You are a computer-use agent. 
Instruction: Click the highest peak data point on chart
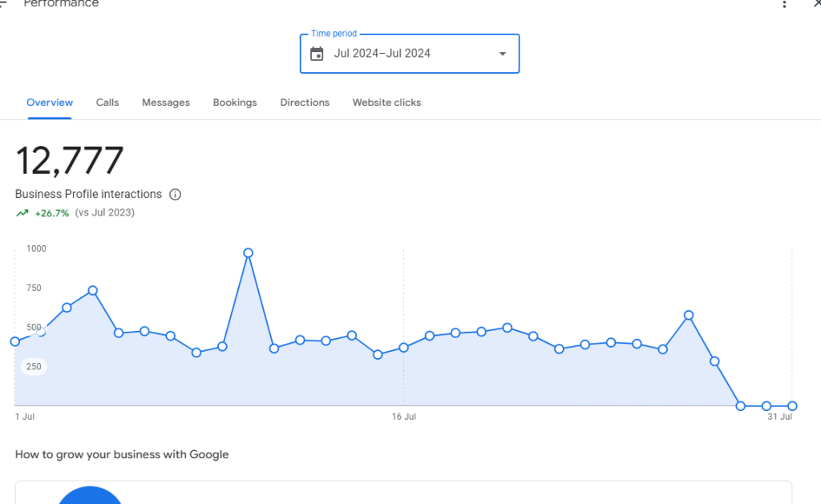(249, 252)
